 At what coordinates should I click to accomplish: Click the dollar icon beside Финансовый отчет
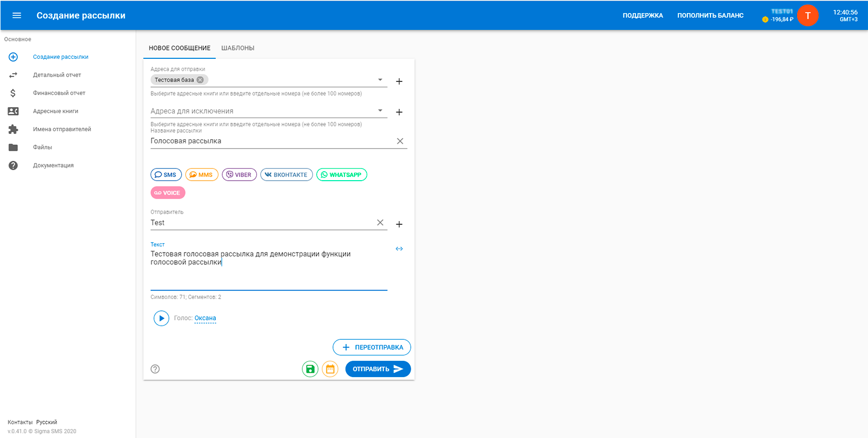coord(13,93)
